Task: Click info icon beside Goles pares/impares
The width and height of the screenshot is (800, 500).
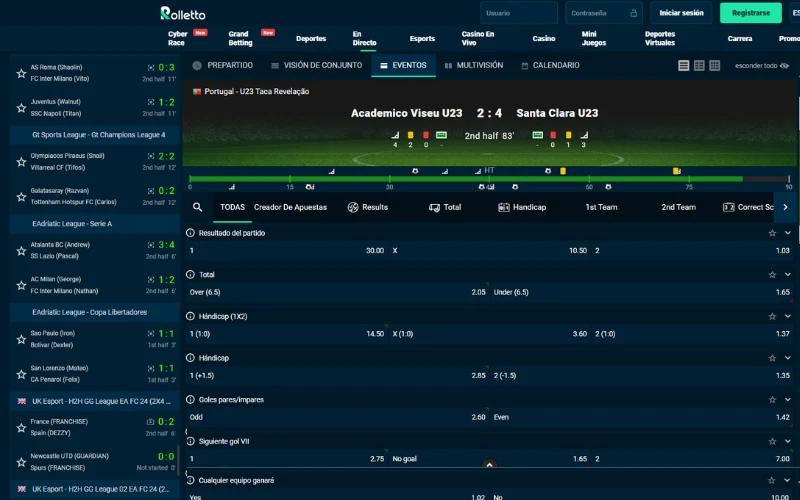Action: (190, 399)
